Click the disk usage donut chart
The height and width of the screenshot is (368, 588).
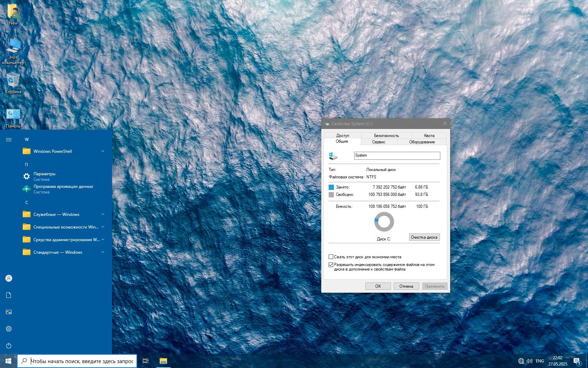[384, 222]
